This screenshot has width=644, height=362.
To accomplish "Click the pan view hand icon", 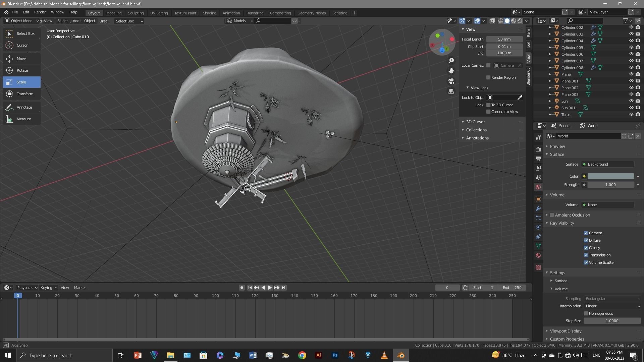I will coord(451,71).
